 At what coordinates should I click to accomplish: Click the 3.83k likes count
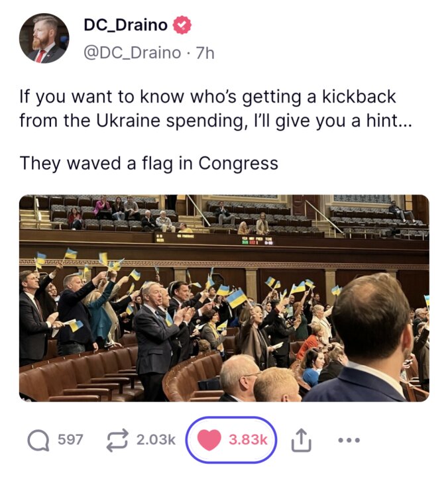click(248, 440)
